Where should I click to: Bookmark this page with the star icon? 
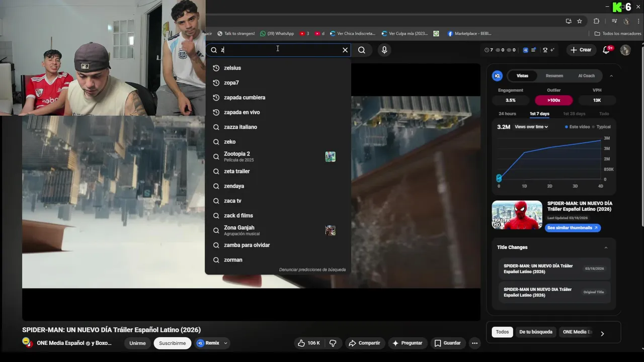click(x=580, y=21)
